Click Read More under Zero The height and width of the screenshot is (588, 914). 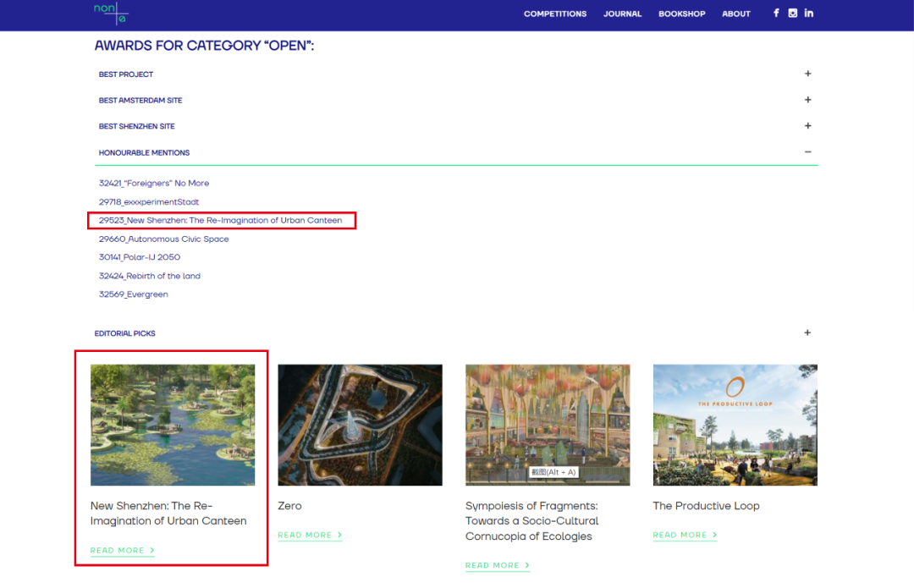click(309, 535)
